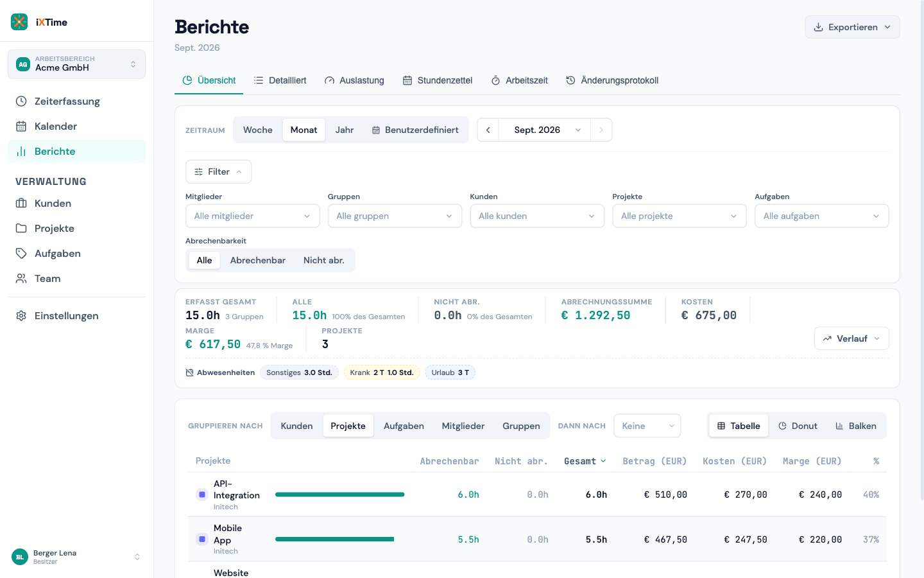The width and height of the screenshot is (924, 578).
Task: Switch to the Detailliert tab
Action: coord(280,80)
